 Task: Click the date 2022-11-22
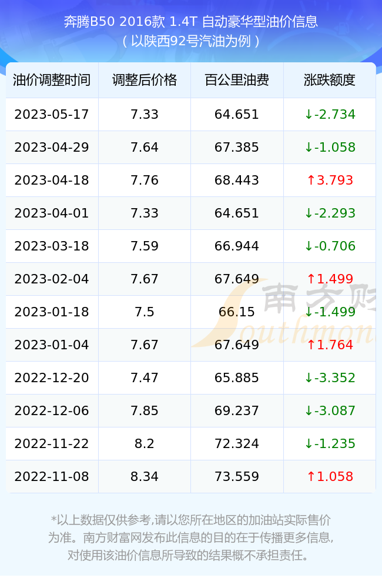click(x=52, y=444)
